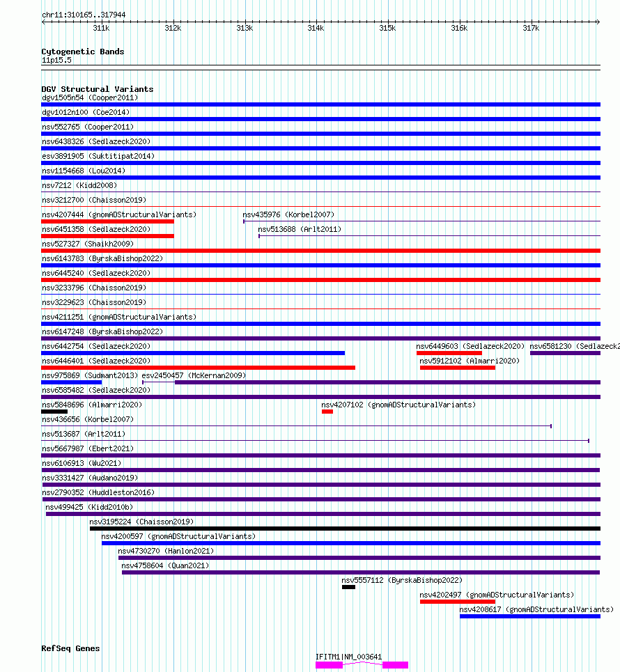Click the 317k ruler position label
This screenshot has height=672, width=620.
click(x=531, y=28)
